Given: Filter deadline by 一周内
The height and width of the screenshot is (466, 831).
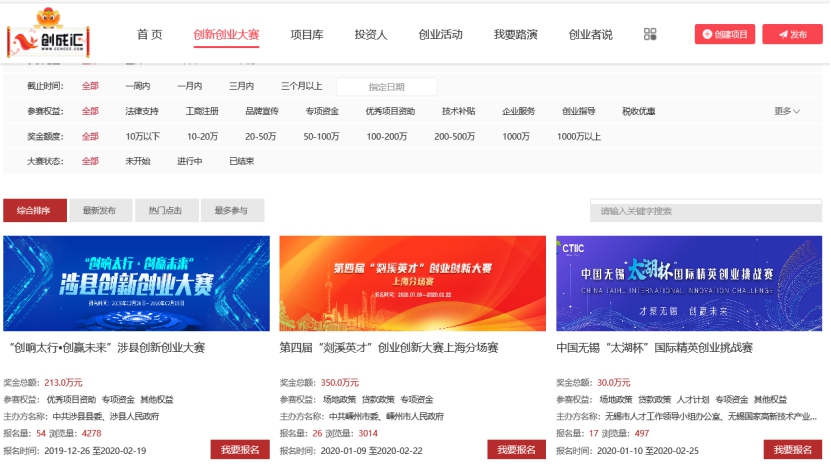Looking at the screenshot, I should (x=138, y=86).
